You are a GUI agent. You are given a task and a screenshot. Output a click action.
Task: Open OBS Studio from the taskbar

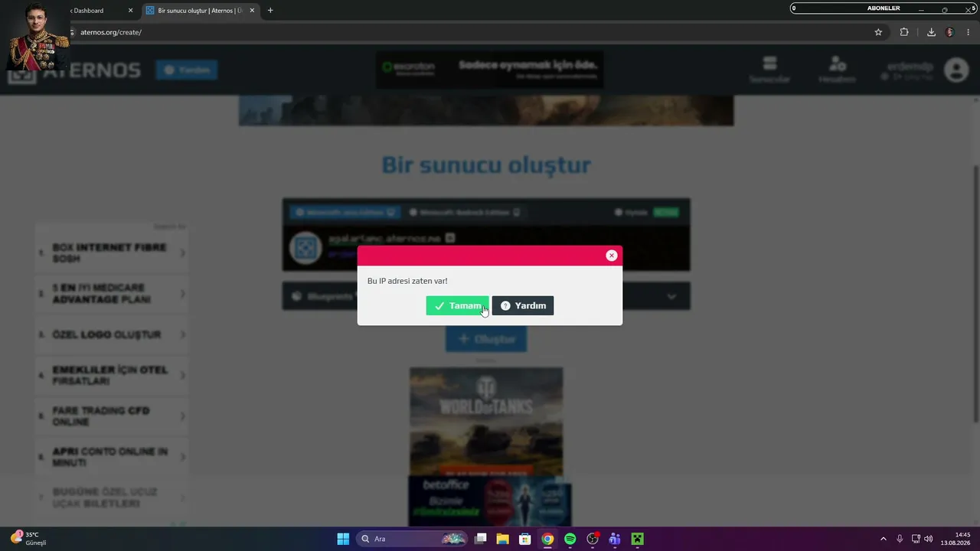point(593,539)
